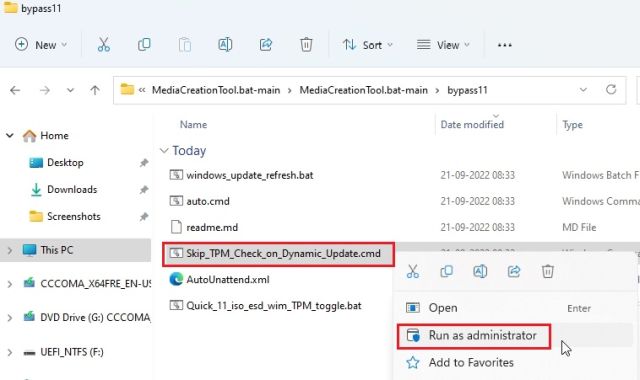Click the Cut icon in the toolbar
The width and height of the screenshot is (640, 380).
click(x=104, y=44)
